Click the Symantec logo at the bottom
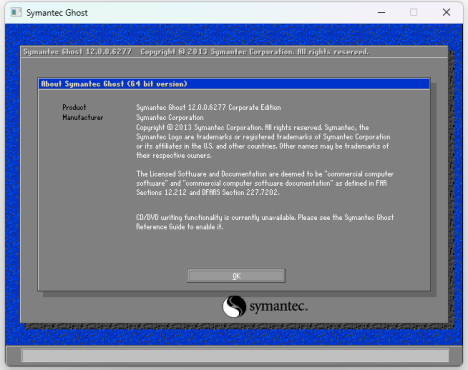The width and height of the screenshot is (468, 370). coord(265,306)
